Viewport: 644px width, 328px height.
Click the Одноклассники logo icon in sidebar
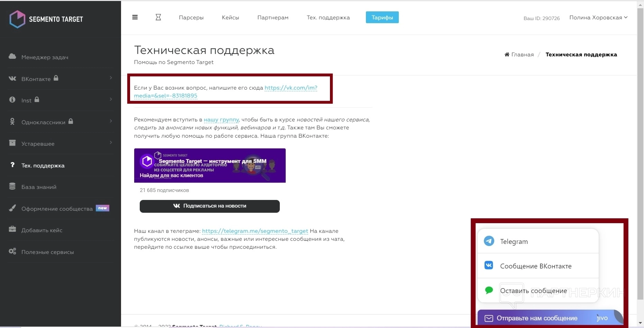12,121
